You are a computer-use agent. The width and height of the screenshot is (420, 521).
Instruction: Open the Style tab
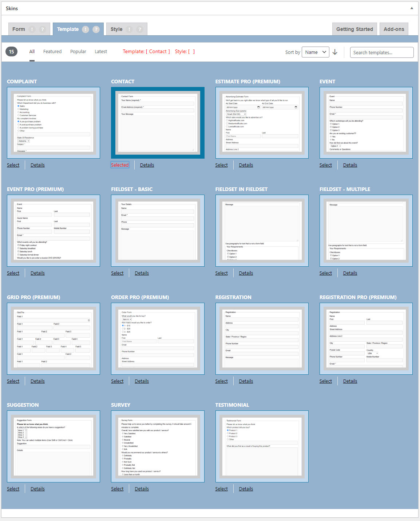tap(116, 29)
